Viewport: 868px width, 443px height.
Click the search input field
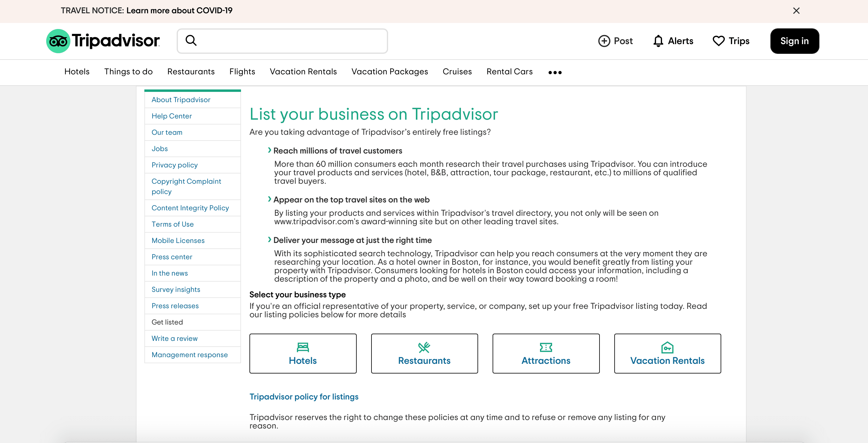click(x=282, y=41)
